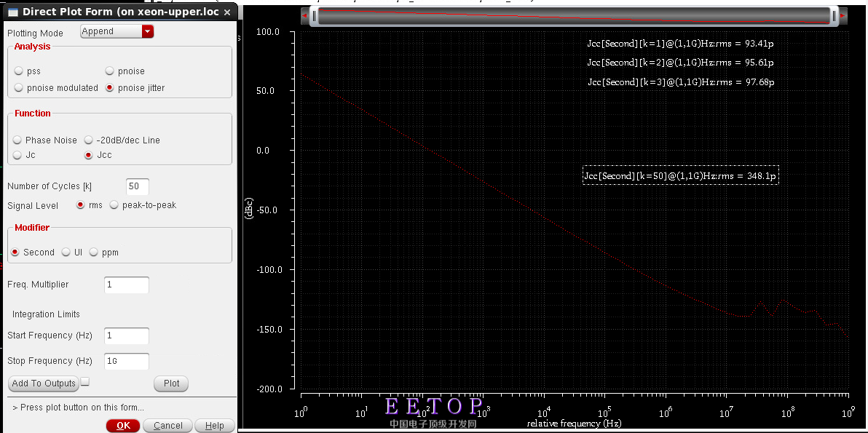Click the (dBc) y-axis label
Screen dimensions: 868x433
coord(250,209)
